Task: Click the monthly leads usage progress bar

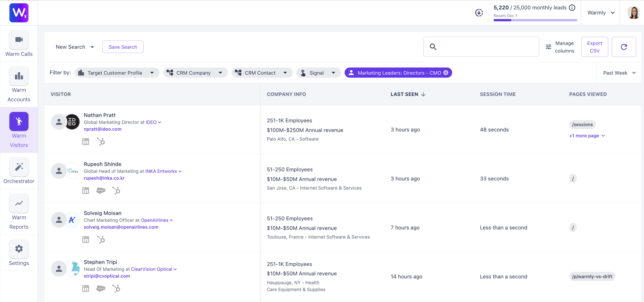Action: pyautogui.click(x=535, y=20)
